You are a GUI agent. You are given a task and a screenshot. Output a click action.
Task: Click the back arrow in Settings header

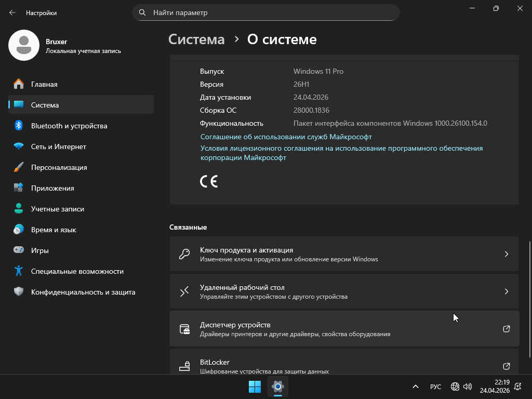pyautogui.click(x=12, y=12)
